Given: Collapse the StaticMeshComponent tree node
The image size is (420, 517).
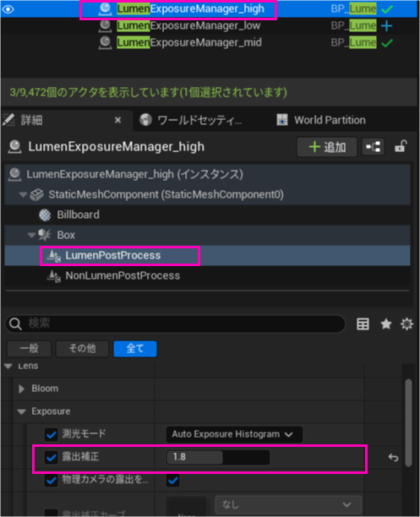Looking at the screenshot, I should [x=23, y=195].
